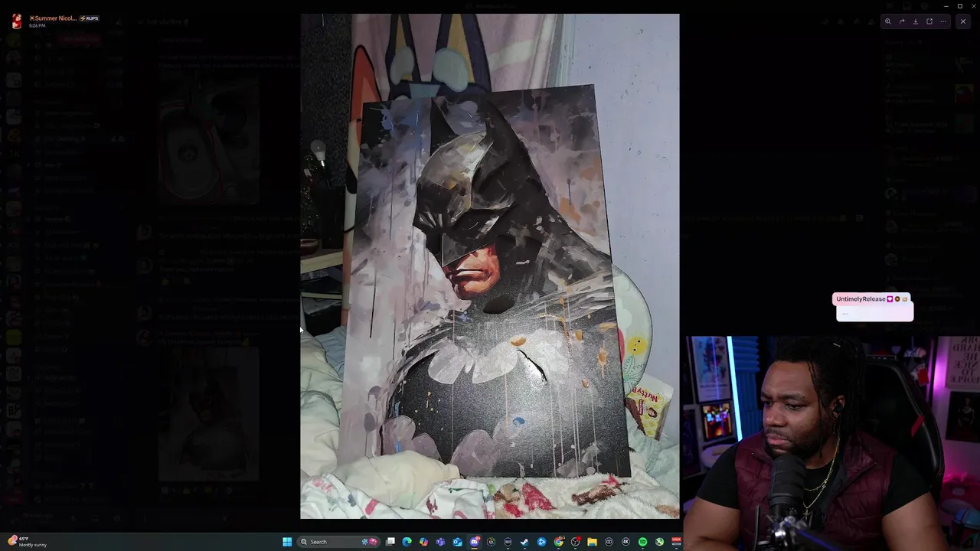Open the image in browser icon
The width and height of the screenshot is (980, 551).
pyautogui.click(x=929, y=21)
